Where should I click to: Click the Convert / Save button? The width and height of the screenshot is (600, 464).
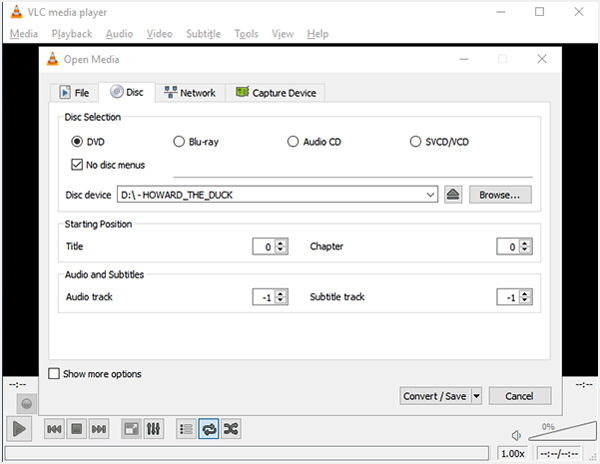click(435, 396)
